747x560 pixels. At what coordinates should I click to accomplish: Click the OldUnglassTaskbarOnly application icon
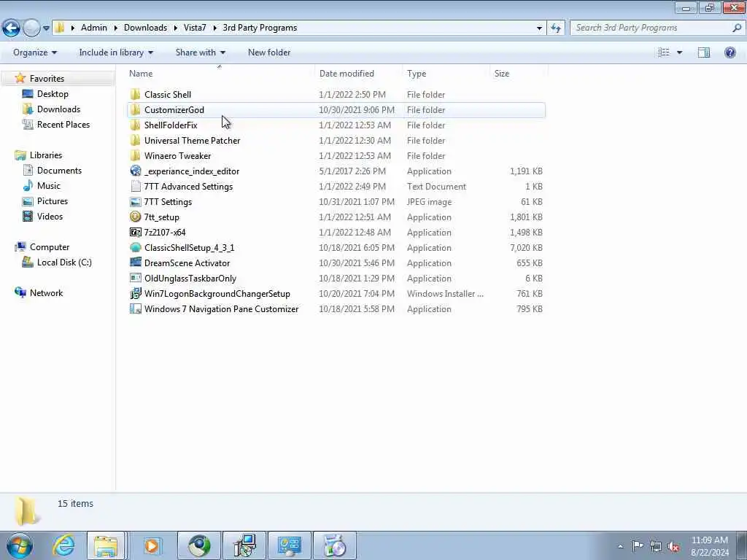click(x=135, y=278)
